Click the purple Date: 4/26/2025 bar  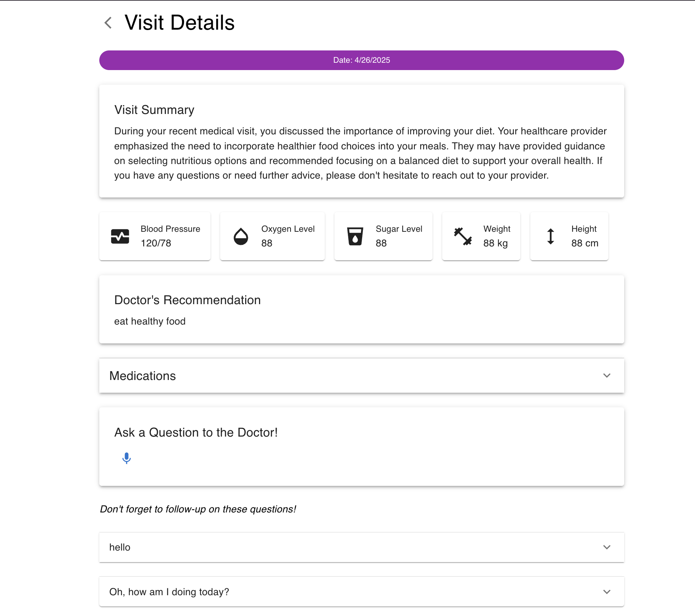(361, 60)
